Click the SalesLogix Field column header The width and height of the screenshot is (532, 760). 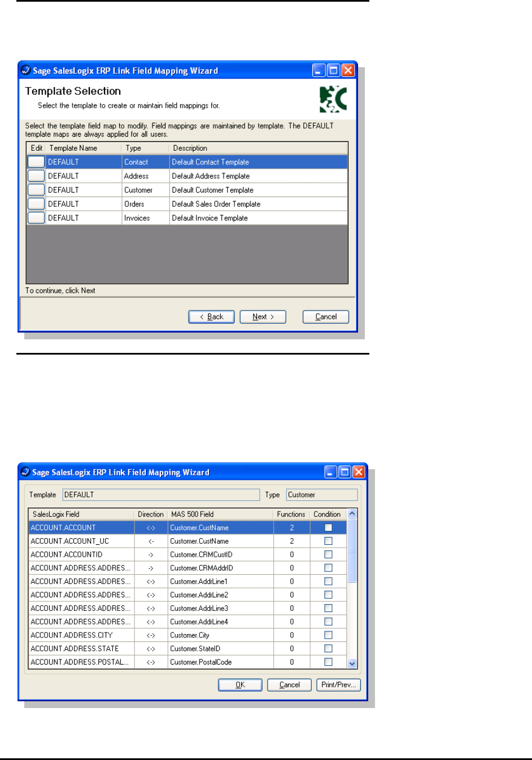click(81, 514)
